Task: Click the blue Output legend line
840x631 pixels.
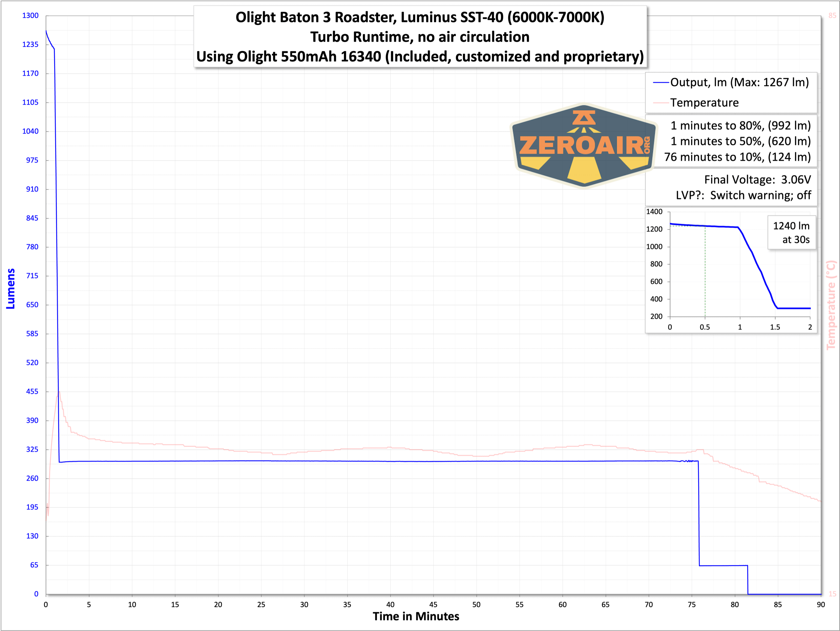Action: (x=661, y=83)
